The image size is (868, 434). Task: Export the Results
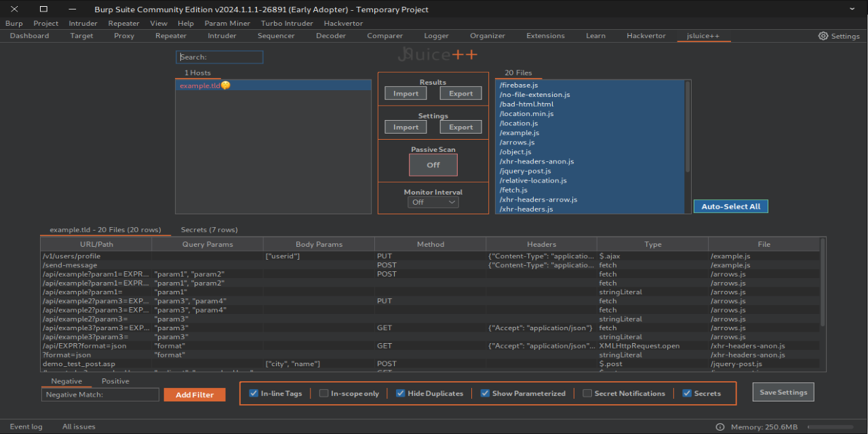(x=460, y=93)
